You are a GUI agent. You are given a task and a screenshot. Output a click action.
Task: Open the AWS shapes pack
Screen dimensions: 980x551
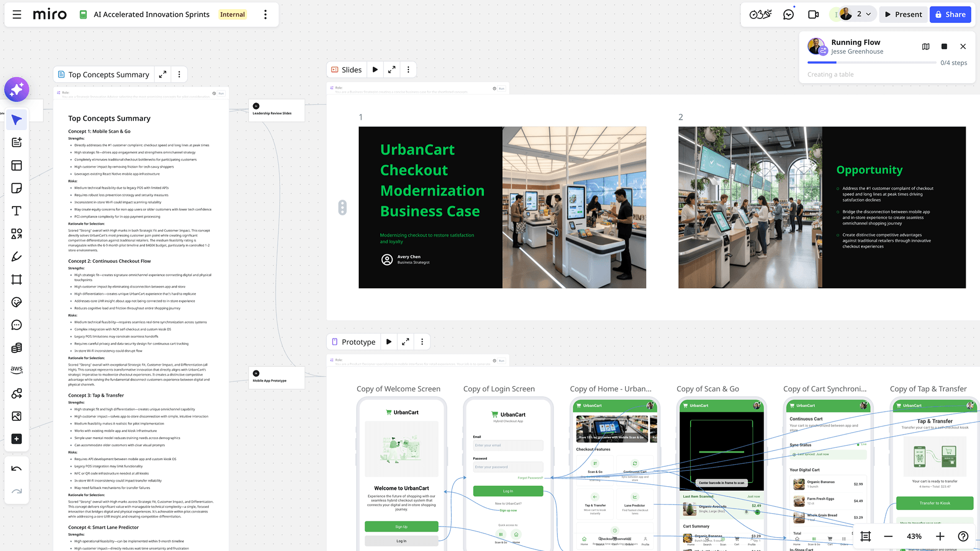pyautogui.click(x=16, y=369)
